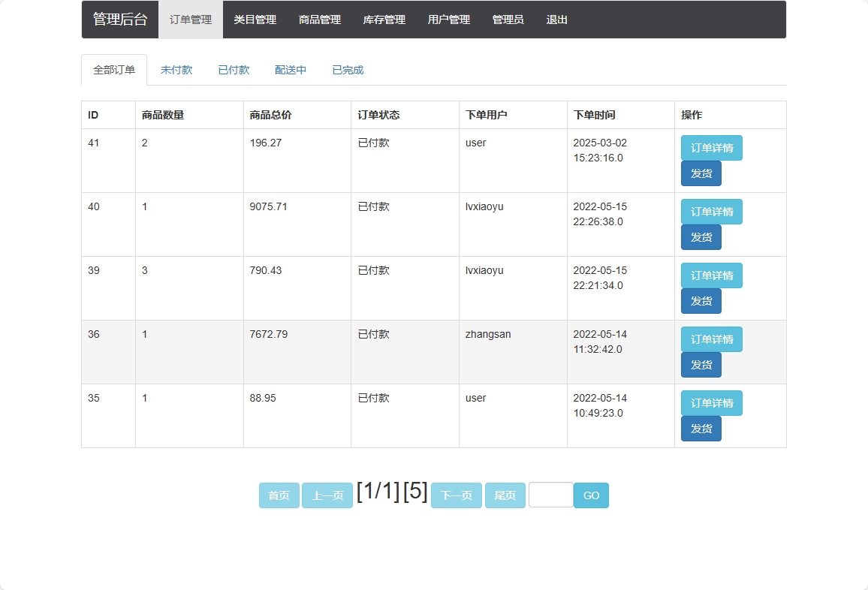Select 用户管理 in the navbar
Screen dimensions: 868x590
tap(449, 20)
